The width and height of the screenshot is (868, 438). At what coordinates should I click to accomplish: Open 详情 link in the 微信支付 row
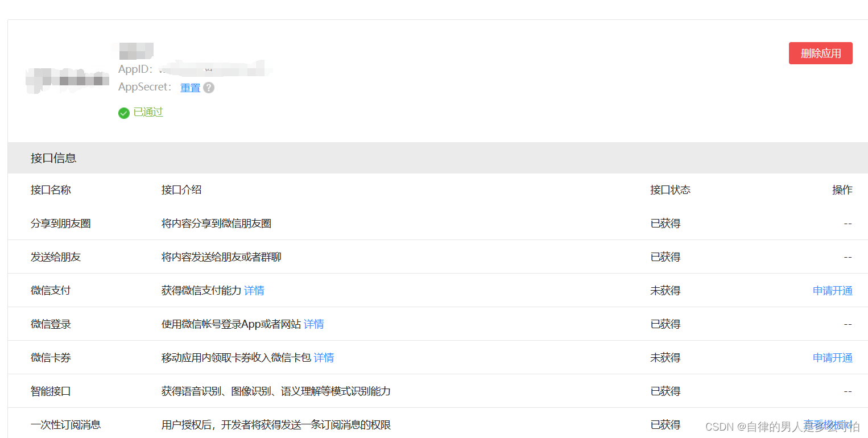point(254,291)
